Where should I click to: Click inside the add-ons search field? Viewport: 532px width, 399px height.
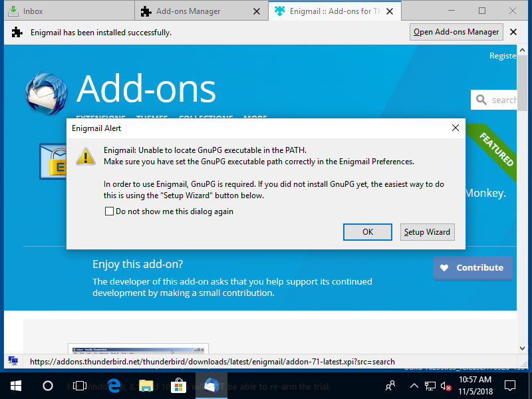click(502, 100)
